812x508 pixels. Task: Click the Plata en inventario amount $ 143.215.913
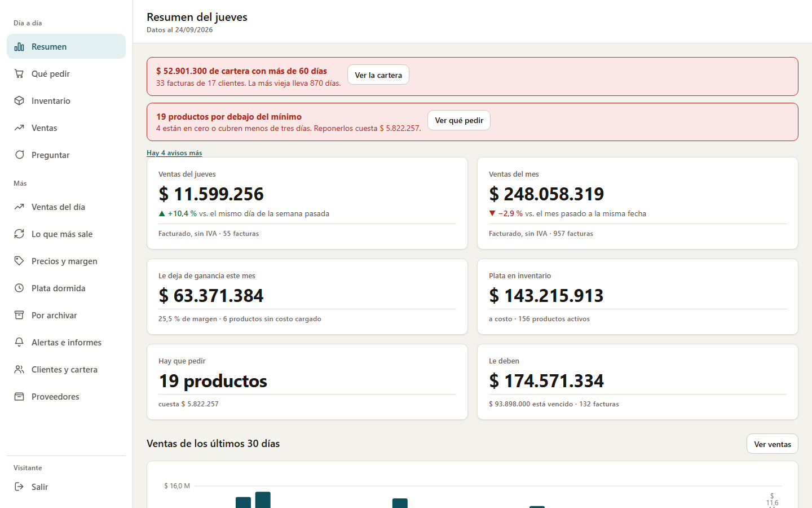[546, 296]
